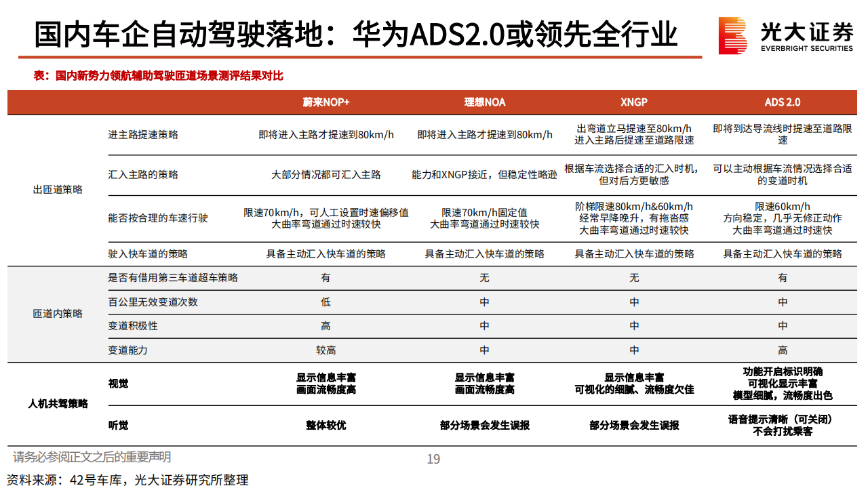This screenshot has width=868, height=488.
Task: Select the source note 资料来源：42号车库
Action: pyautogui.click(x=127, y=480)
